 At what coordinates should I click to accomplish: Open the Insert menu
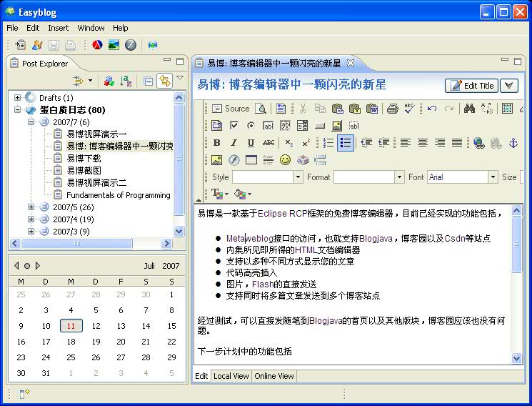pos(58,28)
